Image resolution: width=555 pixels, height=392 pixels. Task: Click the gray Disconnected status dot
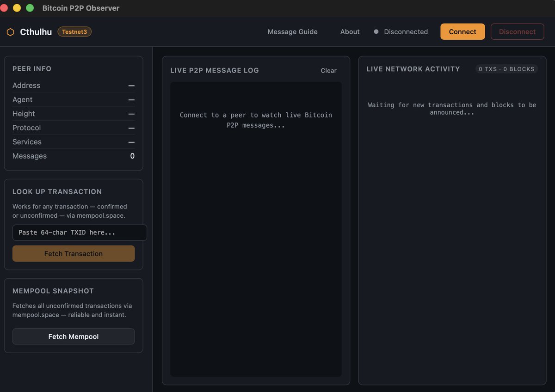(x=376, y=32)
